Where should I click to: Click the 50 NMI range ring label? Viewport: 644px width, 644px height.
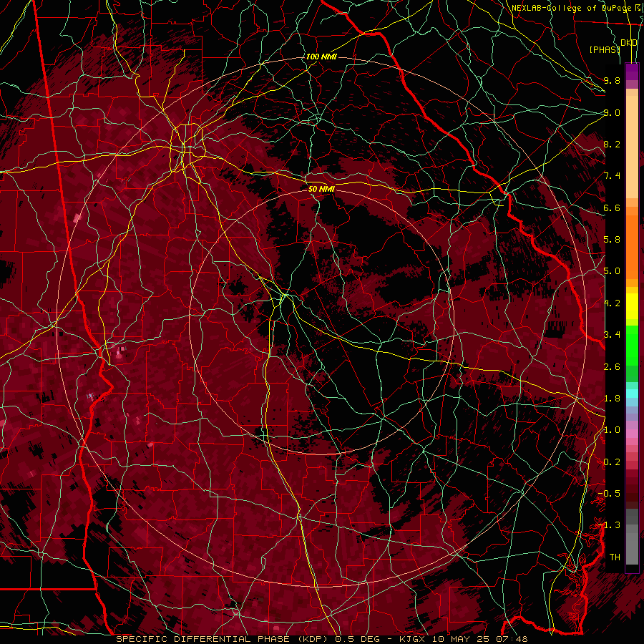[x=321, y=189]
